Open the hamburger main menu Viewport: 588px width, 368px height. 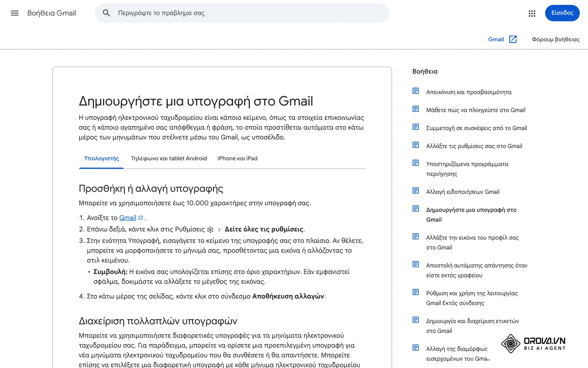(x=15, y=13)
